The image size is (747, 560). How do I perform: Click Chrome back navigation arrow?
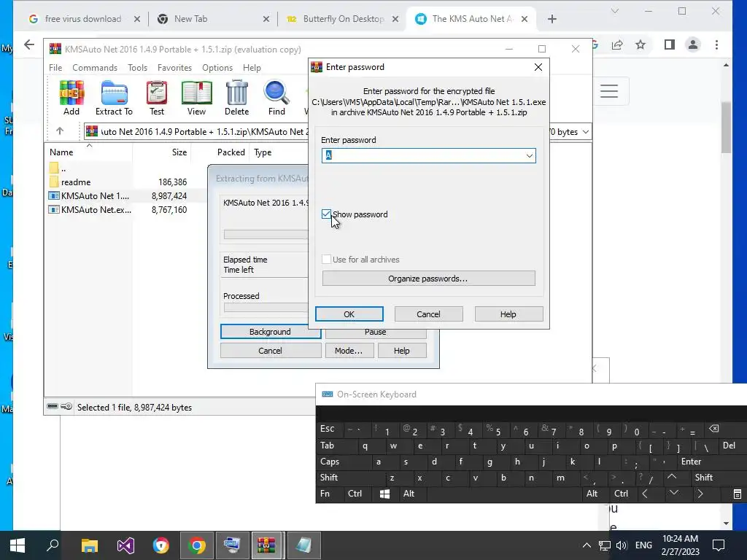29,44
